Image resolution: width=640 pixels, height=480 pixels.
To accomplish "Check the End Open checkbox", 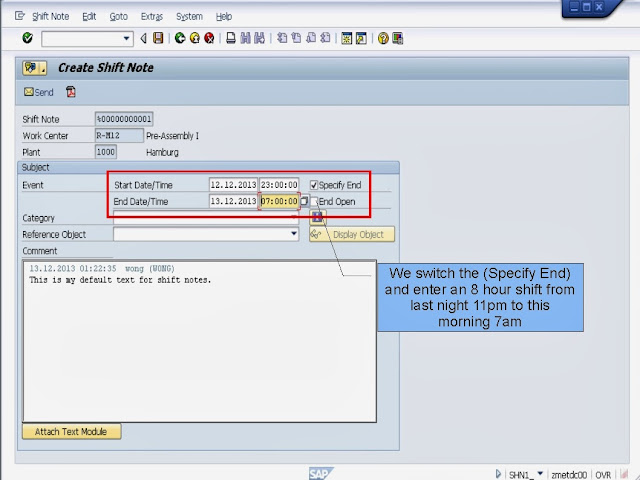I will (313, 202).
